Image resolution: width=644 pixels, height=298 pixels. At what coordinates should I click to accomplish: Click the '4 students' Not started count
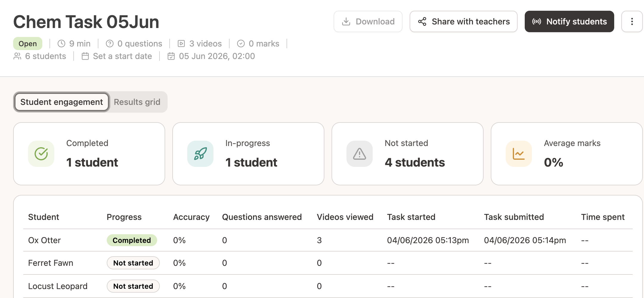pos(415,163)
